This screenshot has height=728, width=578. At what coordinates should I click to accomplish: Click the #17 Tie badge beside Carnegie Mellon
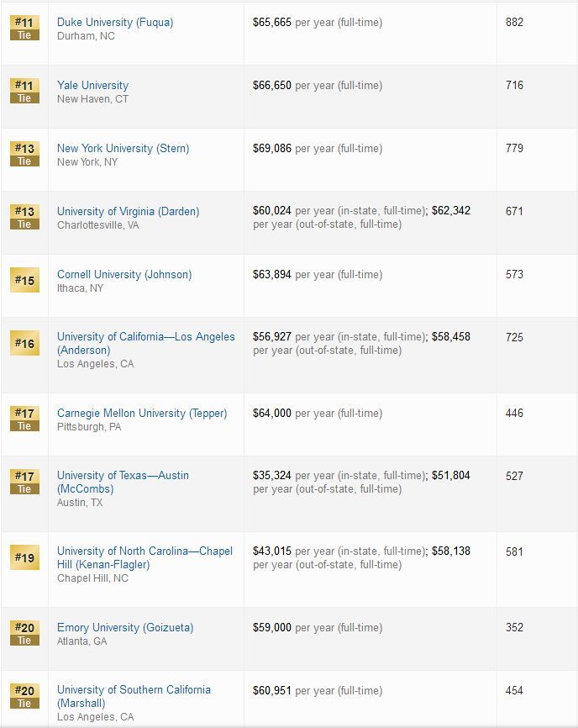coord(24,419)
